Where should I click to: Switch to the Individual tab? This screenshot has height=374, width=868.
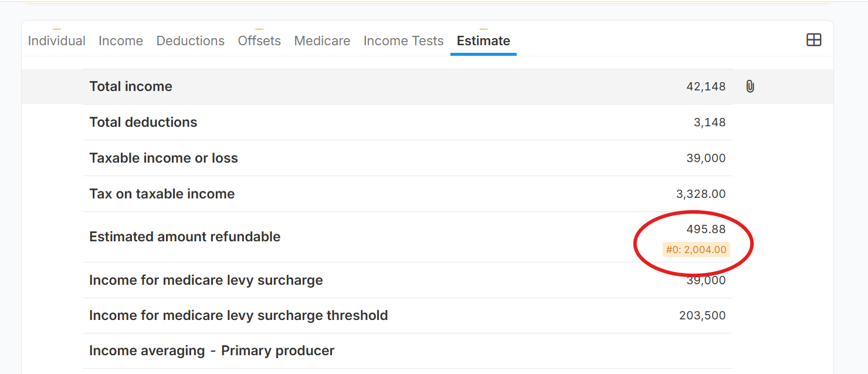click(57, 41)
